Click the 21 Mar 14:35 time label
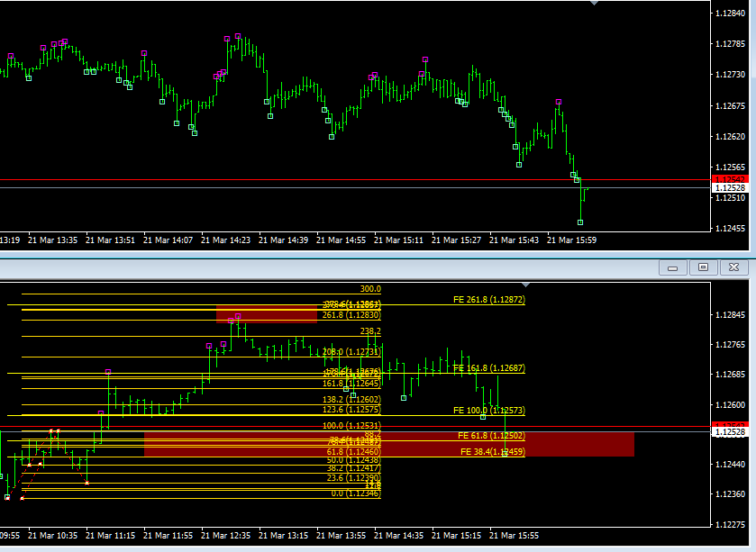The height and width of the screenshot is (552, 756). coord(398,535)
